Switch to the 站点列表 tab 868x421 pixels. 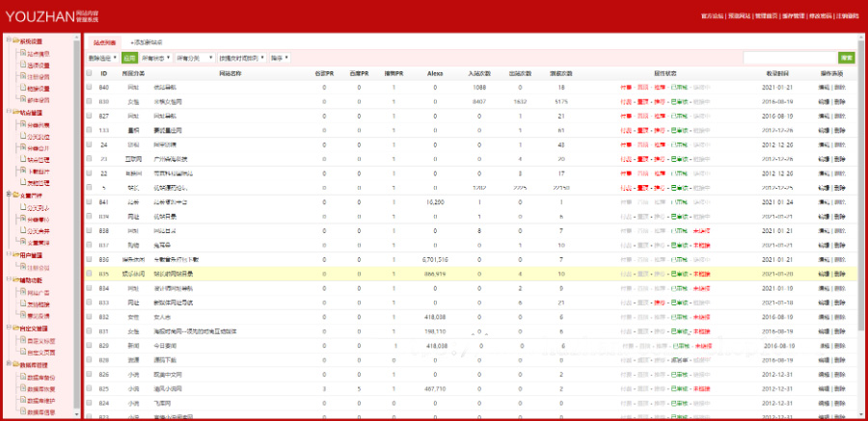[x=104, y=42]
